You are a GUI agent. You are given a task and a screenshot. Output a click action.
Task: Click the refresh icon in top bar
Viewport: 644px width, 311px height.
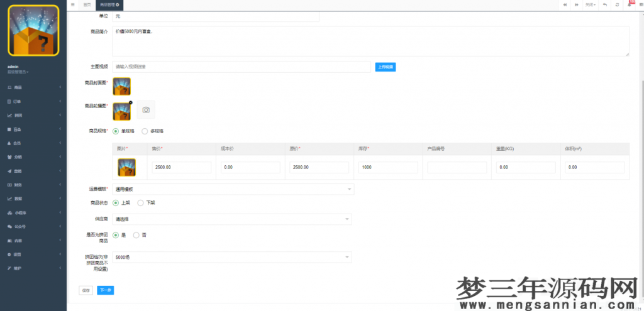coord(617,5)
